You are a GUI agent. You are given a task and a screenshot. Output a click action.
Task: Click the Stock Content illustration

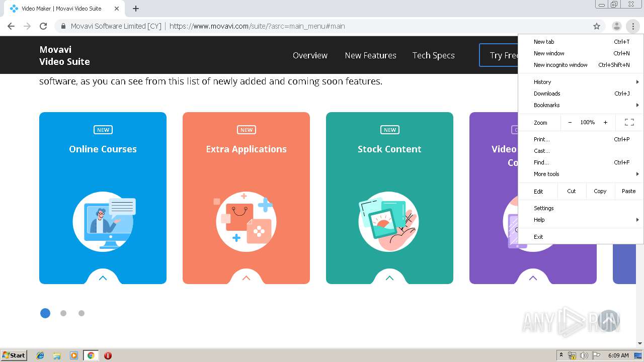[389, 221]
